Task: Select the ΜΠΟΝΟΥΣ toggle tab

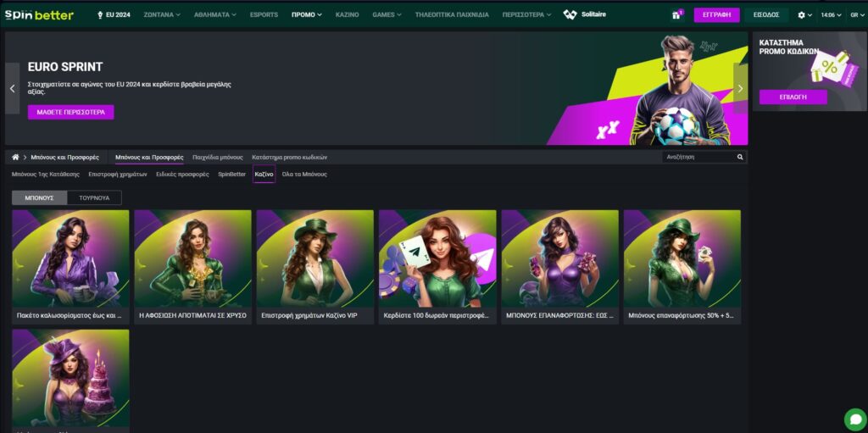Action: coord(39,197)
